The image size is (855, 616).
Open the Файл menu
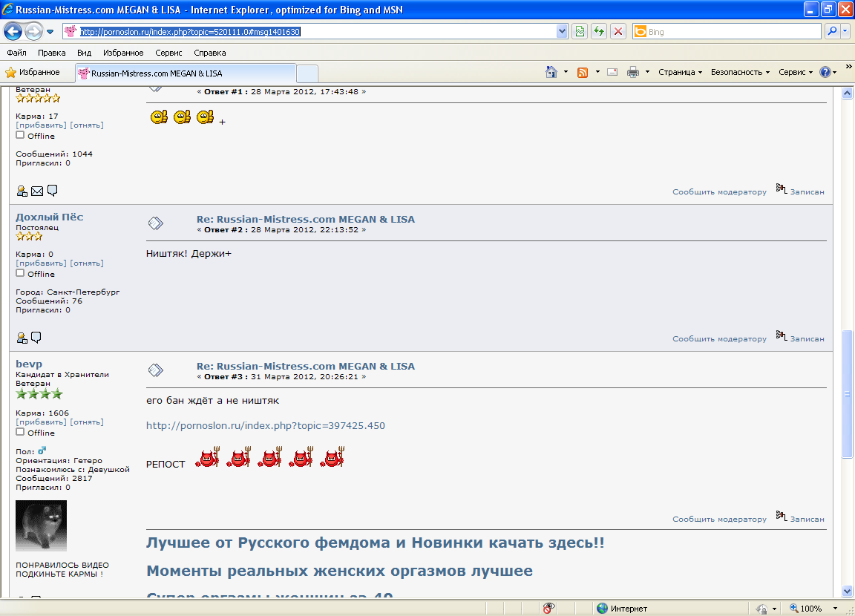(16, 53)
